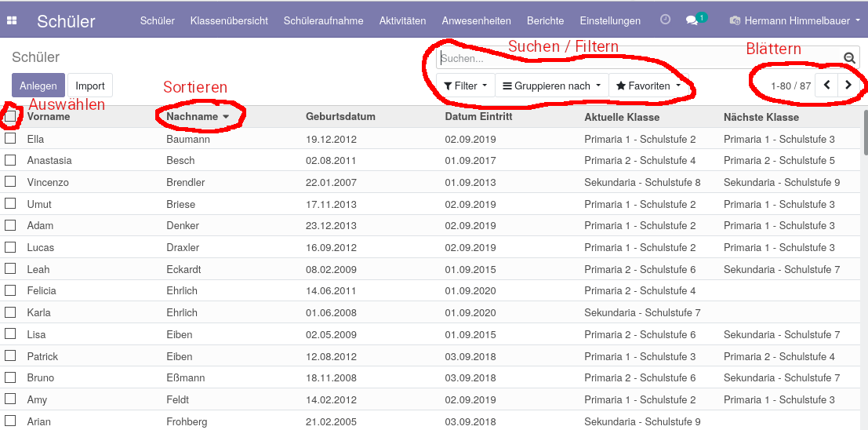Image resolution: width=868 pixels, height=430 pixels.
Task: Click the search magnifier icon
Action: [849, 58]
